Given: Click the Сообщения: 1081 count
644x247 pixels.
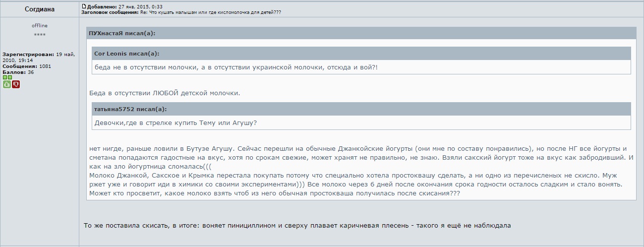Looking at the screenshot, I should point(27,66).
